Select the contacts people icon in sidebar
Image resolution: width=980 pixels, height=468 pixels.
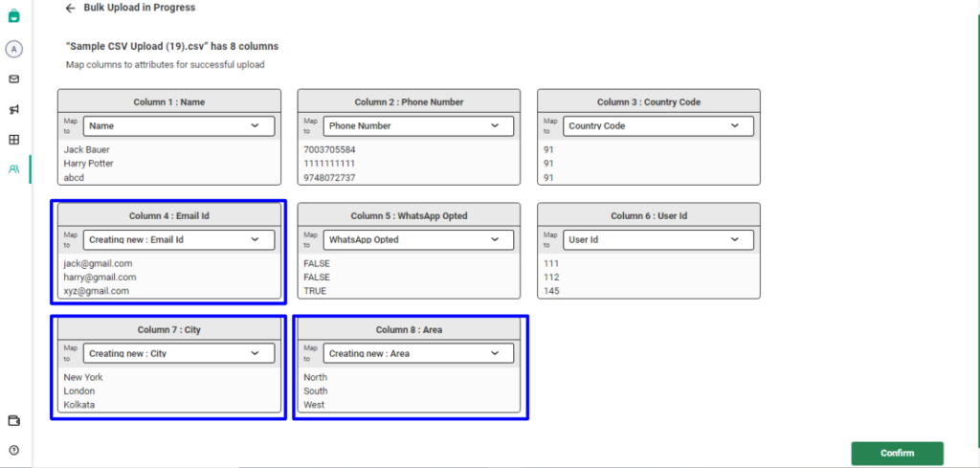pos(14,169)
